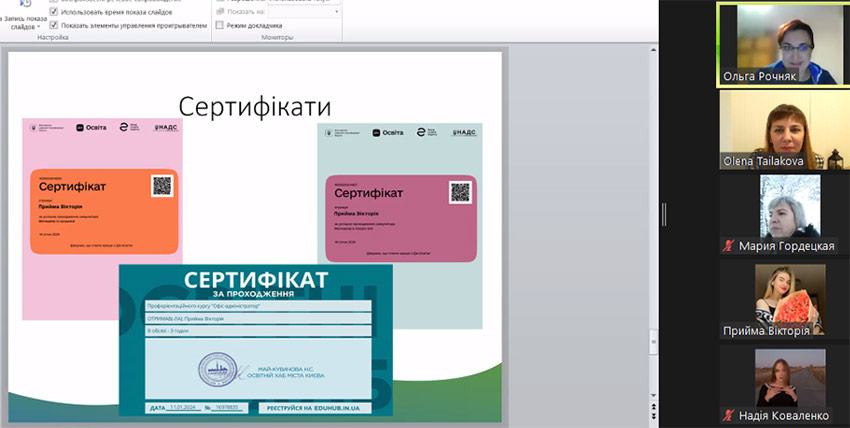Click РЕЄСТРУЙСЯ НА EDUHUB.IN.UA text

315,408
